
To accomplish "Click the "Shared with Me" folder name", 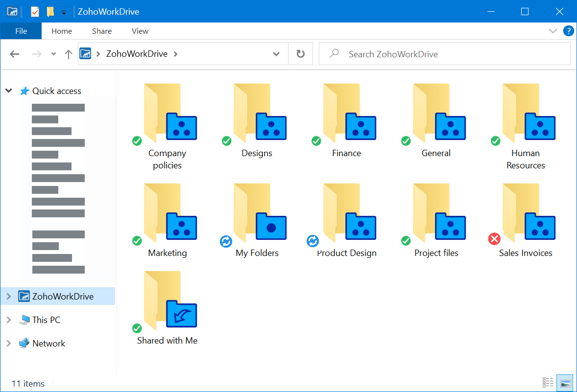I will pyautogui.click(x=168, y=341).
